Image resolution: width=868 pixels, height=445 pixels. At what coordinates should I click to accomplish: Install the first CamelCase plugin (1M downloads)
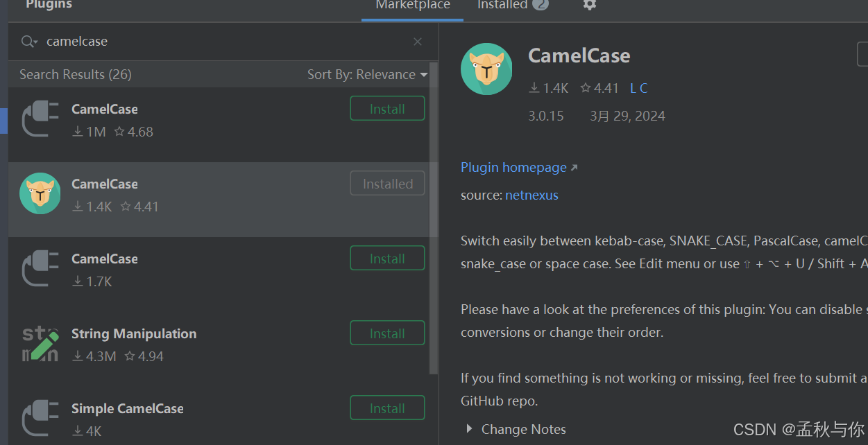[x=387, y=109]
